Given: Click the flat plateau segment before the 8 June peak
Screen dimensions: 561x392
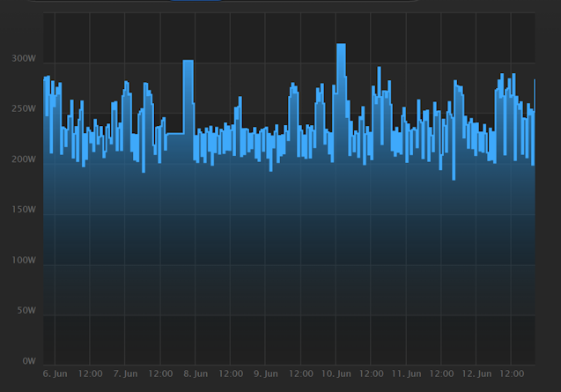Looking at the screenshot, I should [174, 135].
